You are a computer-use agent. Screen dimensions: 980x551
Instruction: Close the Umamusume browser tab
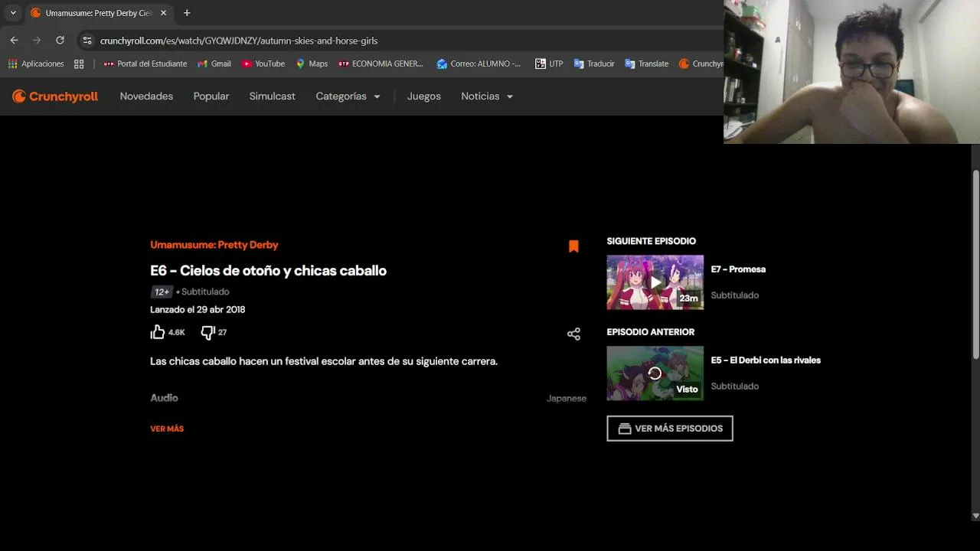tap(163, 13)
